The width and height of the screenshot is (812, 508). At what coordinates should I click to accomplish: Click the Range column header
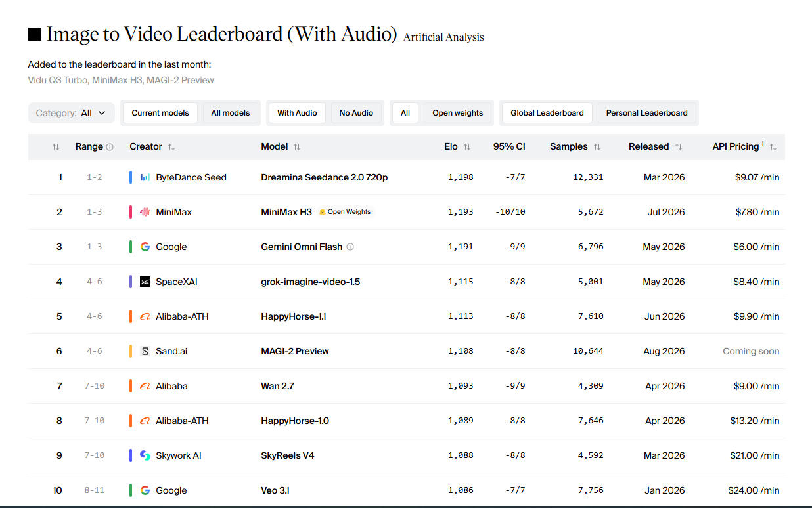pos(89,147)
